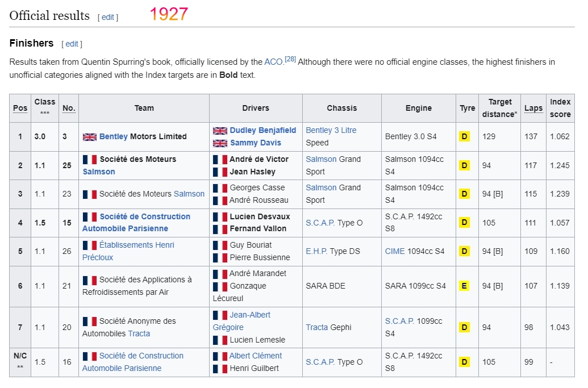
Task: Open Bentley team link
Action: pyautogui.click(x=113, y=136)
